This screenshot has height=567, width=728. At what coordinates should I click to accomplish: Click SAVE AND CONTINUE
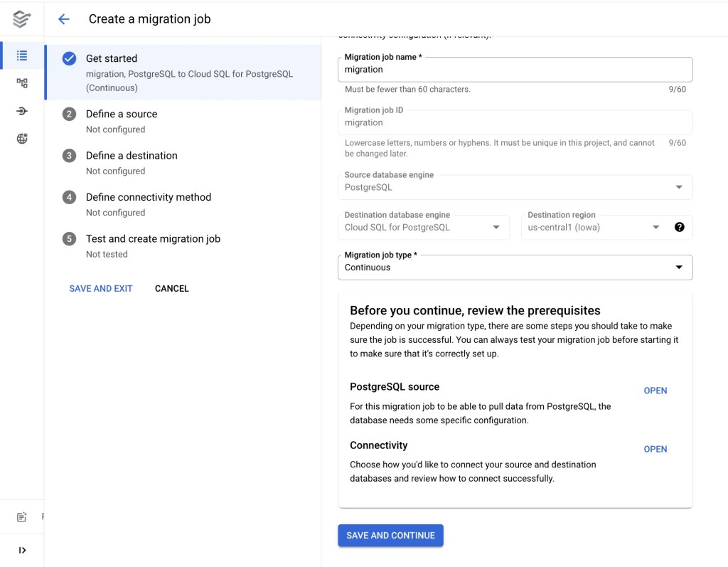click(x=390, y=535)
